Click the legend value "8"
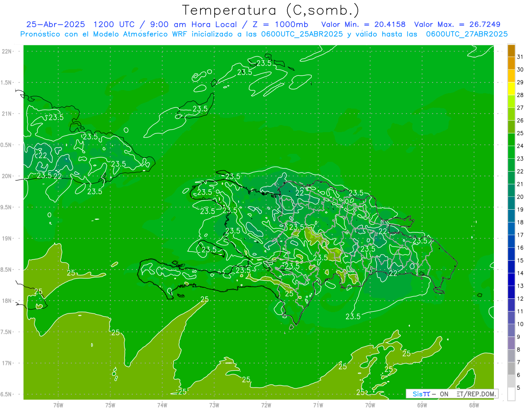532x411 pixels. coord(519,349)
